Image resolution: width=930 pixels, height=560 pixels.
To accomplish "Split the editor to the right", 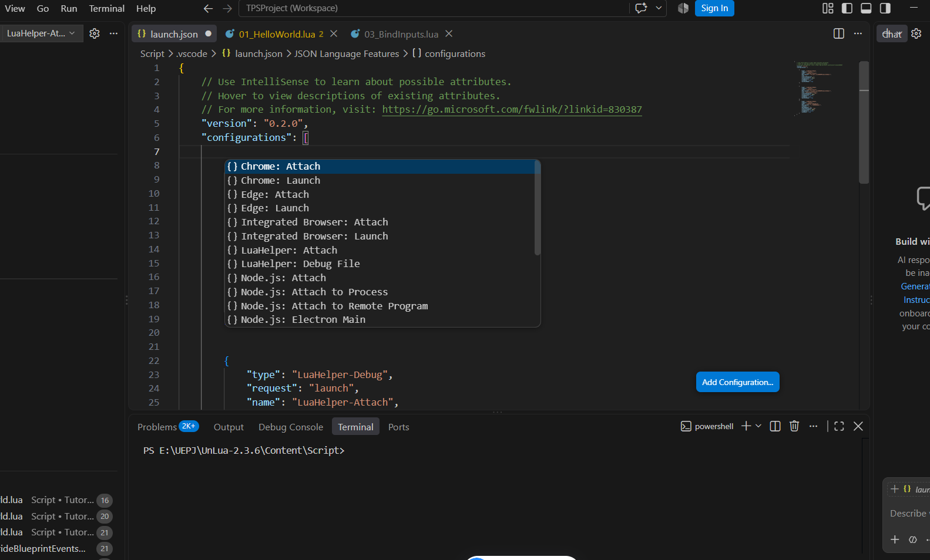I will tap(839, 33).
